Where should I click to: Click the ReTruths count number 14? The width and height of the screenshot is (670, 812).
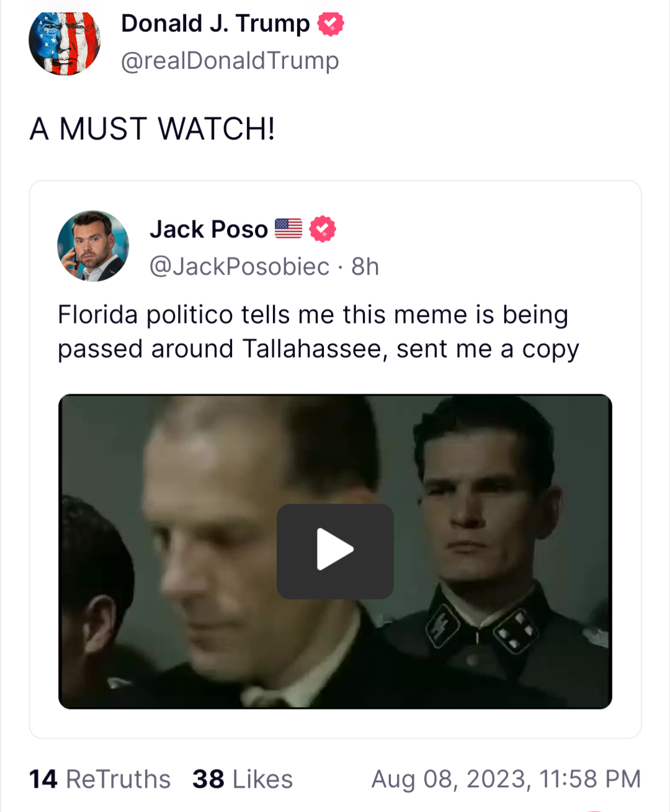pyautogui.click(x=43, y=779)
